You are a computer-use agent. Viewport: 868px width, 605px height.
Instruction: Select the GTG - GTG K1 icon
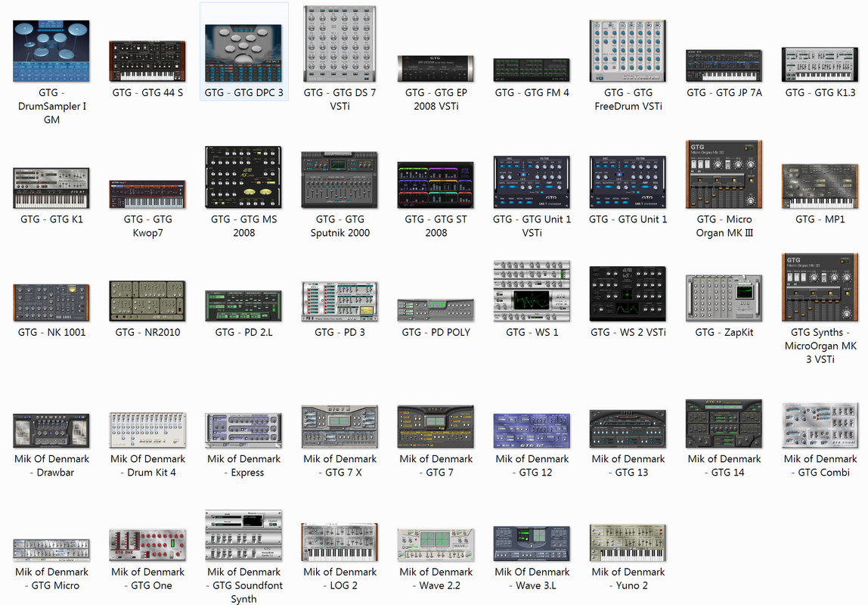(x=51, y=188)
